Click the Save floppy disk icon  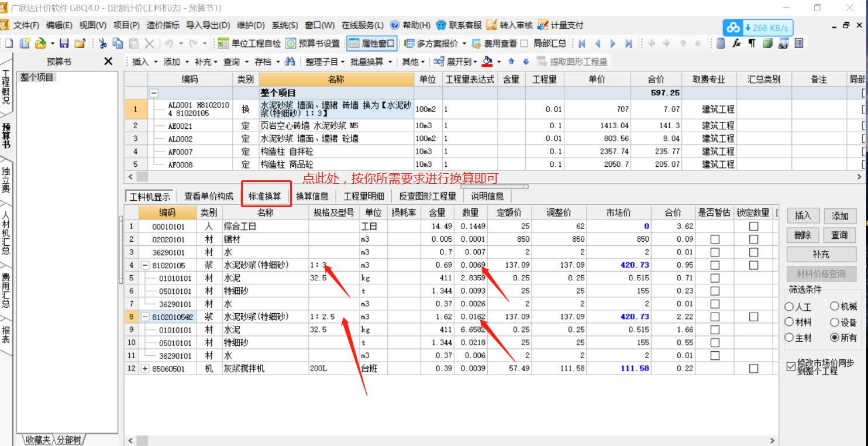64,43
